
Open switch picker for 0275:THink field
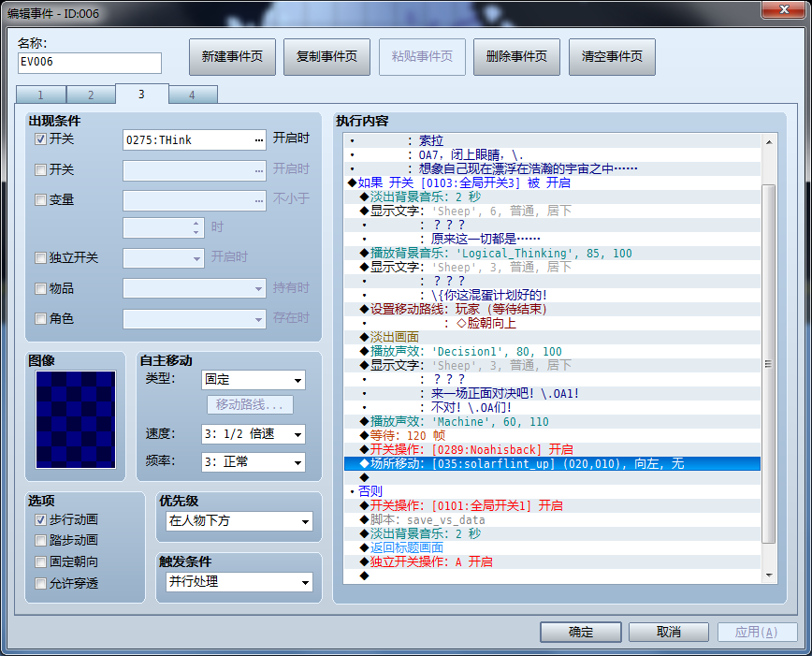click(259, 140)
